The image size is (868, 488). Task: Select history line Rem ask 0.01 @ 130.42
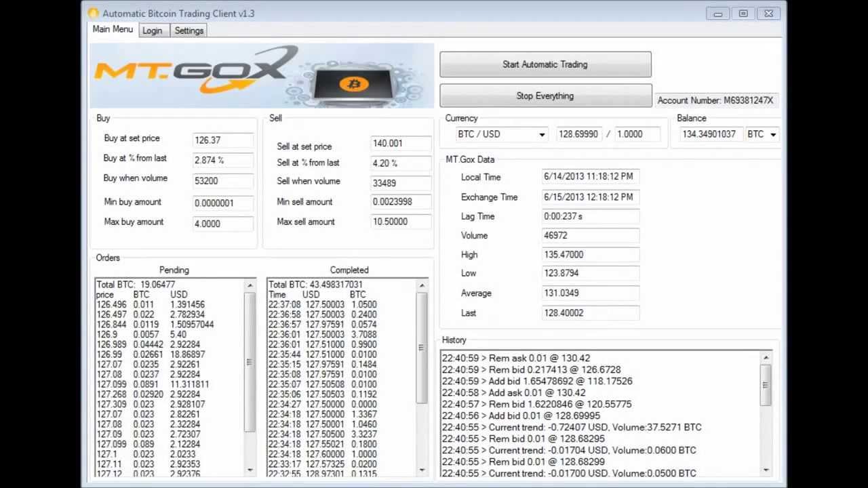click(x=516, y=358)
